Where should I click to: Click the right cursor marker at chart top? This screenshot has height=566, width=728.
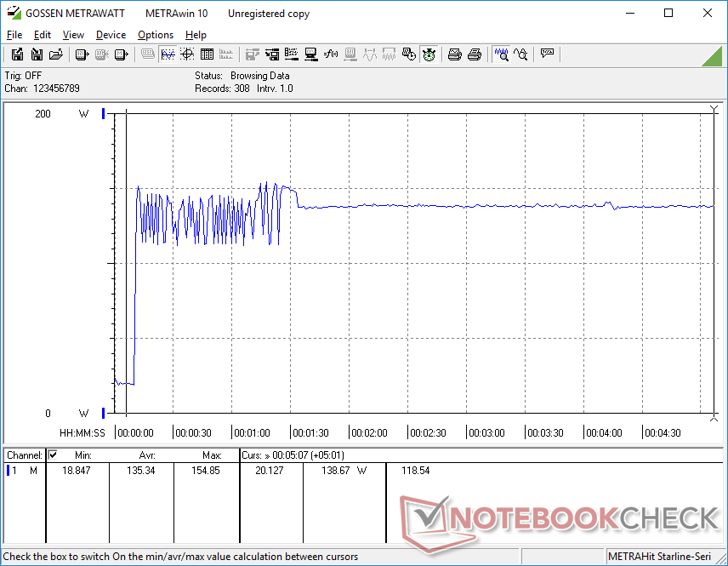714,110
